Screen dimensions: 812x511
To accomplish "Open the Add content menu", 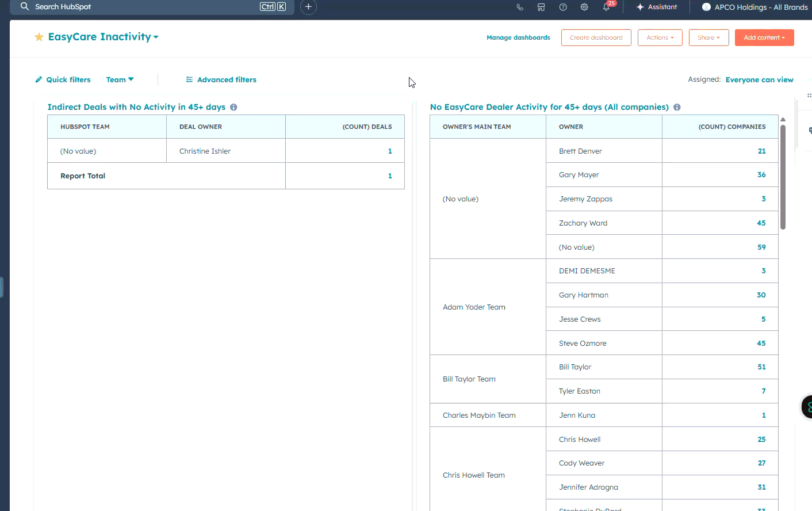I will pyautogui.click(x=764, y=37).
